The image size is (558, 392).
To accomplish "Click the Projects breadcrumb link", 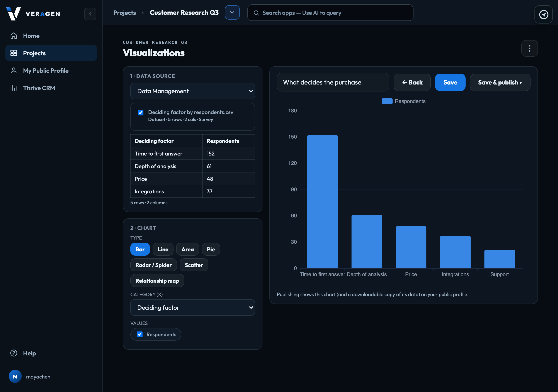I will tap(124, 13).
